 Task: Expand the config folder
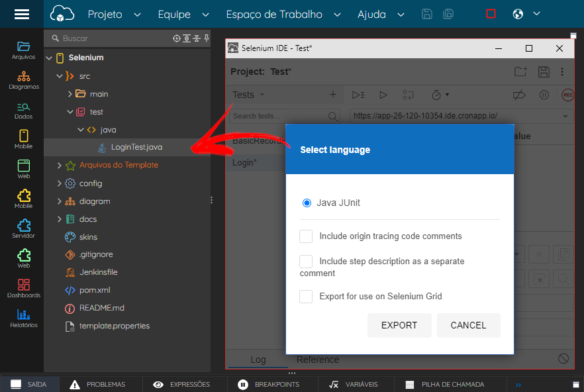pyautogui.click(x=59, y=183)
